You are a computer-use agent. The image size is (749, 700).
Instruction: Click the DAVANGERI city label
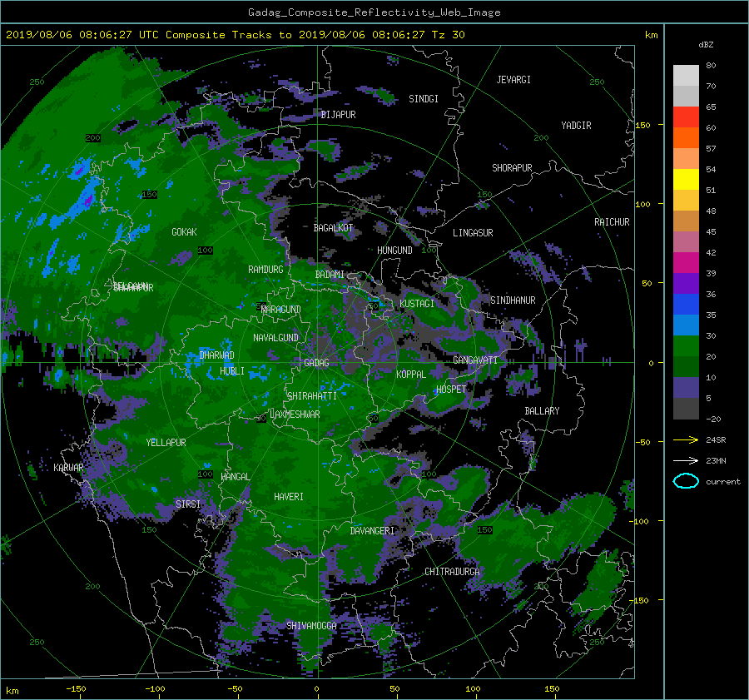372,531
